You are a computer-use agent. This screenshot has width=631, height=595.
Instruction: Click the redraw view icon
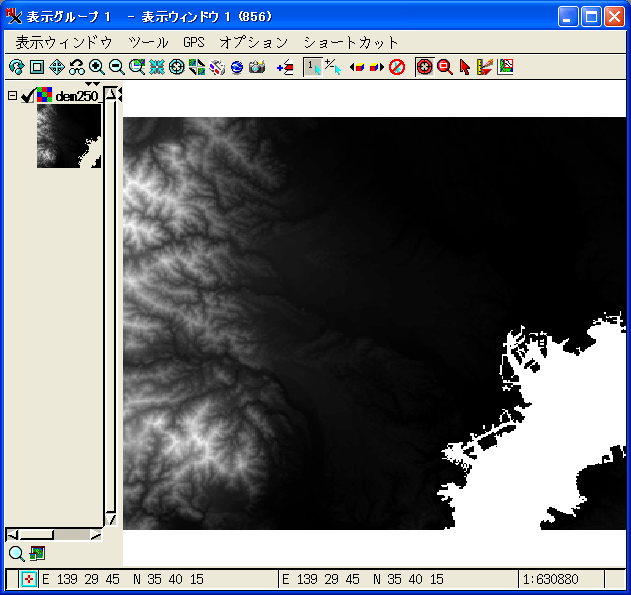(x=16, y=67)
